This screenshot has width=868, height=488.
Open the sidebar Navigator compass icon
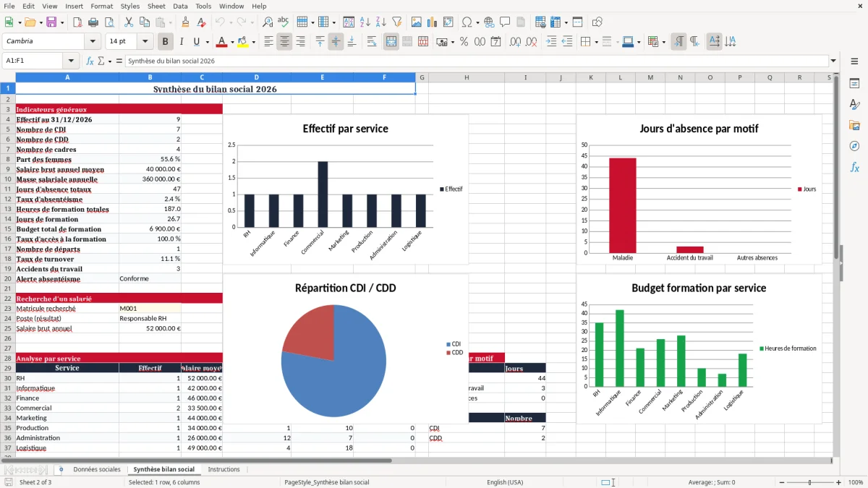pos(854,146)
